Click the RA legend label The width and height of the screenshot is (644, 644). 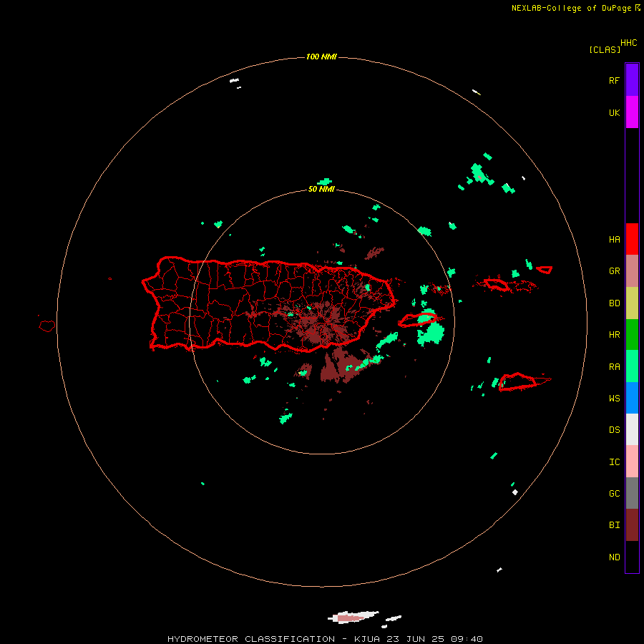614,367
